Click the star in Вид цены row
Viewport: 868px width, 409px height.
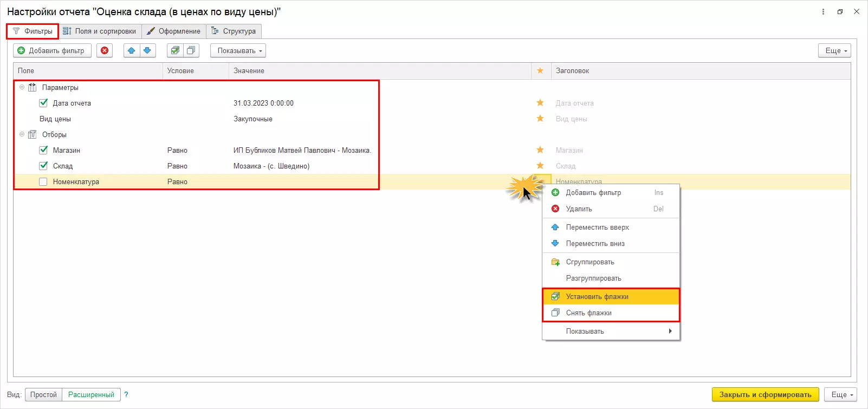pyautogui.click(x=540, y=119)
